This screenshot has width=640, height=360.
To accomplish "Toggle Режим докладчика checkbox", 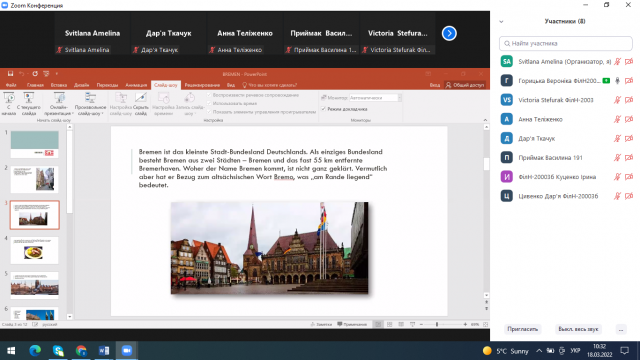I will (324, 109).
